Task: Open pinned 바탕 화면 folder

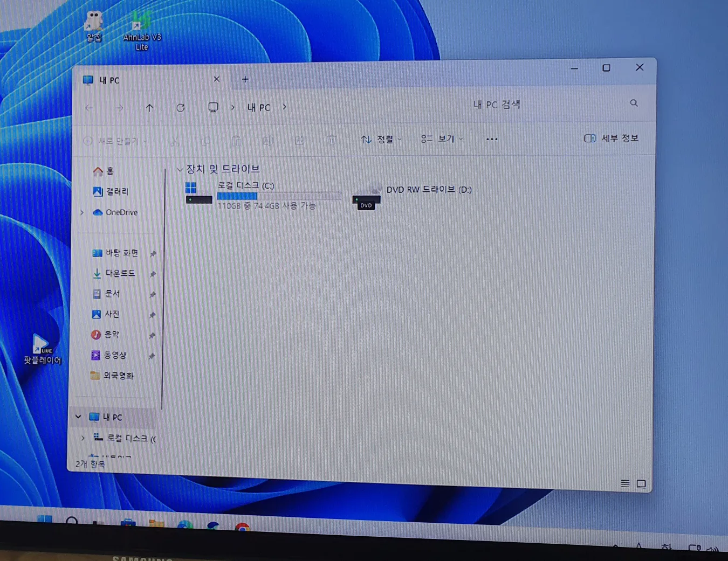Action: pyautogui.click(x=115, y=253)
